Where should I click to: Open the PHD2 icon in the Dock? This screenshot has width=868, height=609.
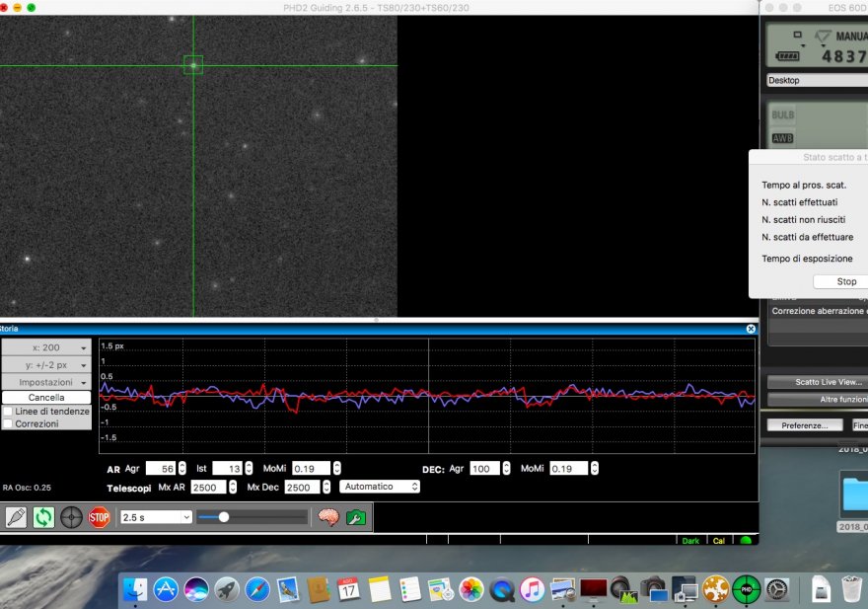pos(746,590)
